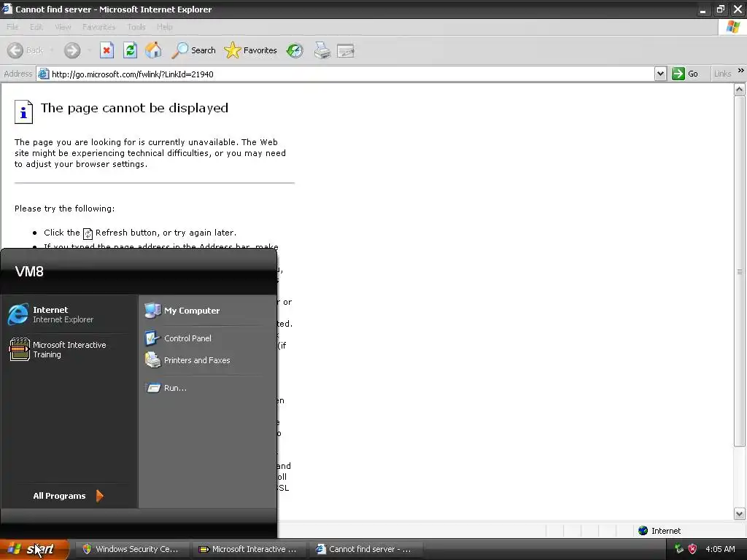Open the Tools menu
This screenshot has width=747, height=560.
click(x=136, y=27)
